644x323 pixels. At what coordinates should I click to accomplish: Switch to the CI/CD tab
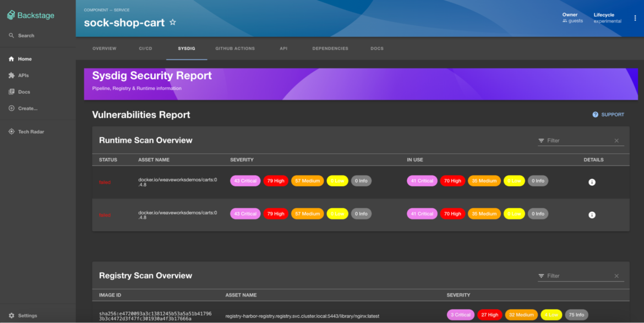(x=145, y=49)
